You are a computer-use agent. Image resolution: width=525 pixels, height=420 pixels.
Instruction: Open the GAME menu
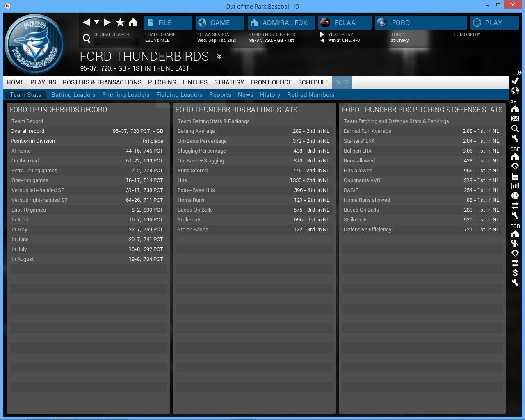[220, 23]
